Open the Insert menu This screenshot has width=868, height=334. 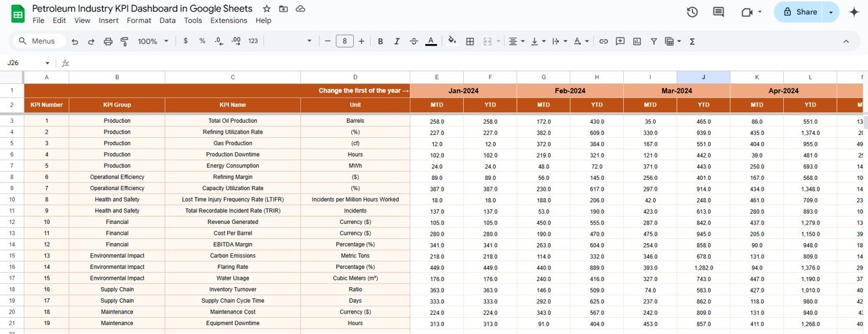pyautogui.click(x=108, y=20)
